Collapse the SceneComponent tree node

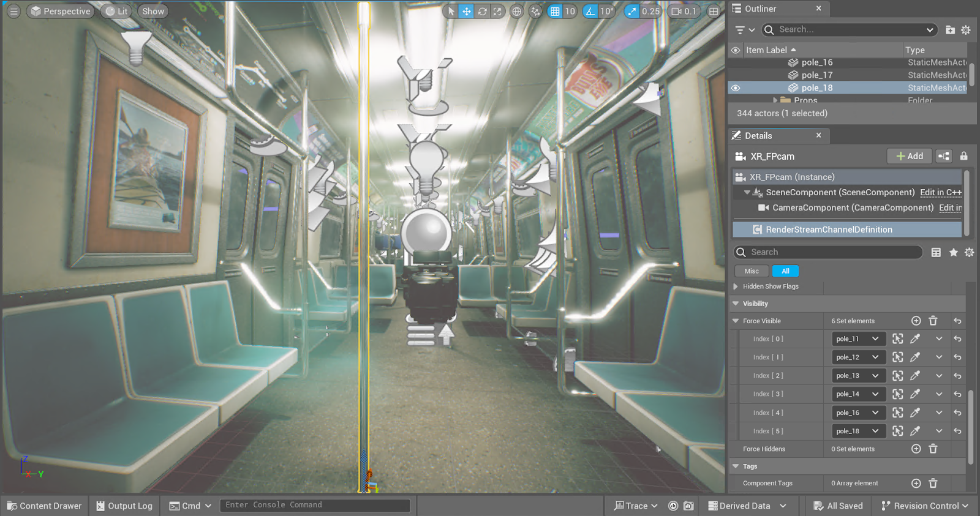coord(747,192)
